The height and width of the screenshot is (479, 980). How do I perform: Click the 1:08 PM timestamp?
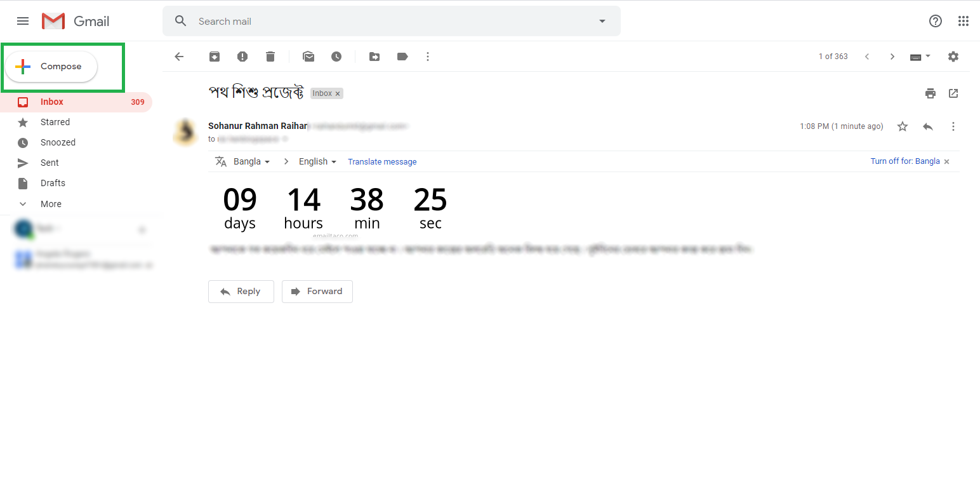842,126
